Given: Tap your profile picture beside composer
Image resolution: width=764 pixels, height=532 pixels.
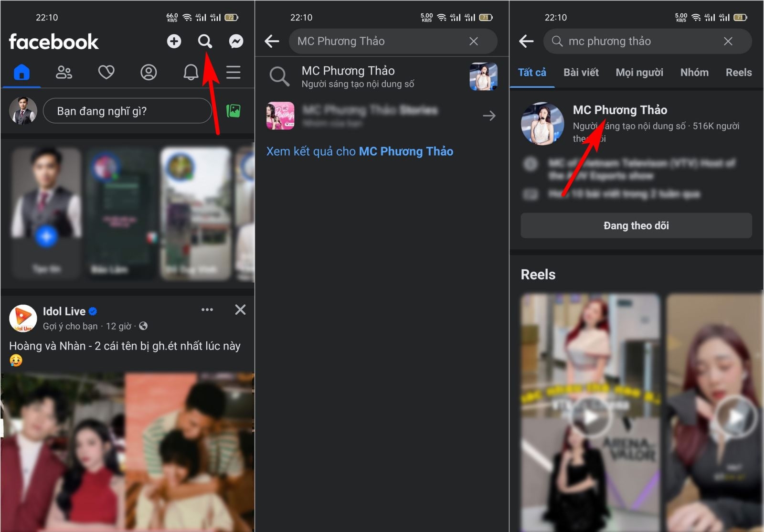Looking at the screenshot, I should click(23, 111).
